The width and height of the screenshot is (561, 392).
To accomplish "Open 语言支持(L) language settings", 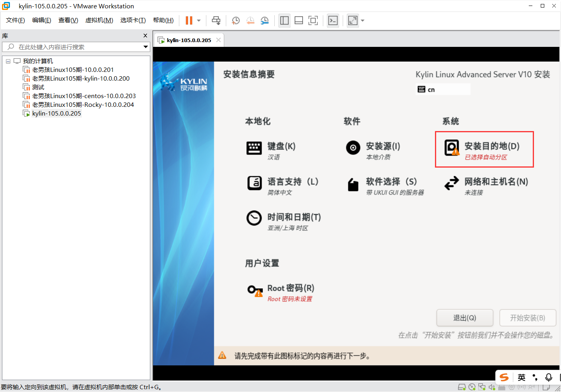I will click(x=283, y=186).
